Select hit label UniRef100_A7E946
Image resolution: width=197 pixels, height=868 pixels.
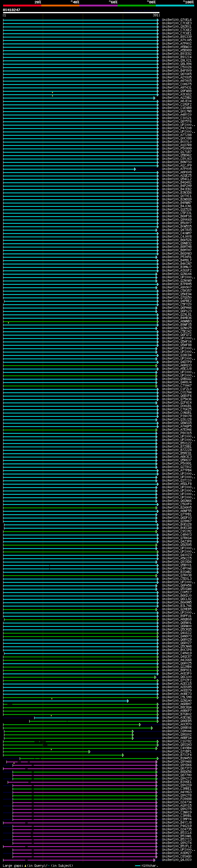click(177, 430)
